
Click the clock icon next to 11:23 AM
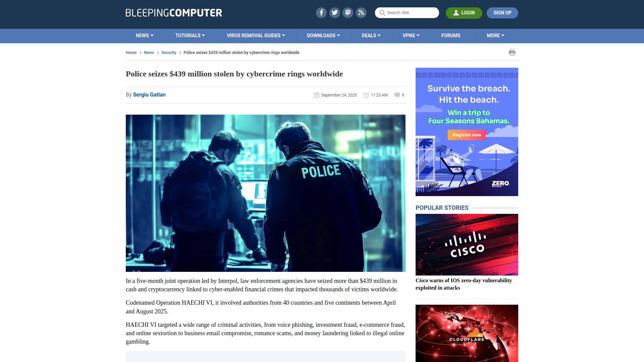point(366,95)
